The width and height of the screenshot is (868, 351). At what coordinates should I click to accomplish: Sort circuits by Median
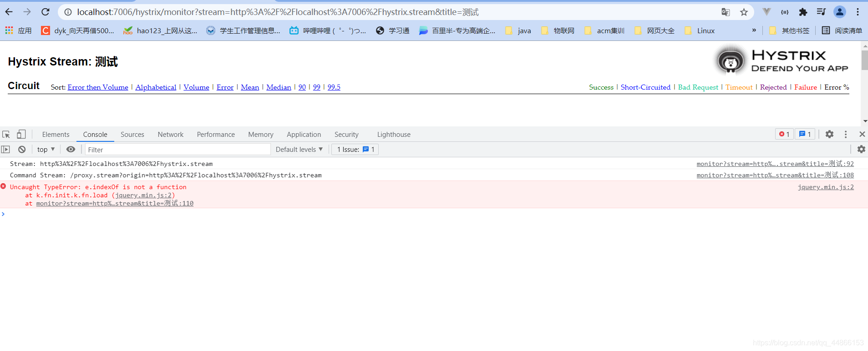click(x=279, y=87)
